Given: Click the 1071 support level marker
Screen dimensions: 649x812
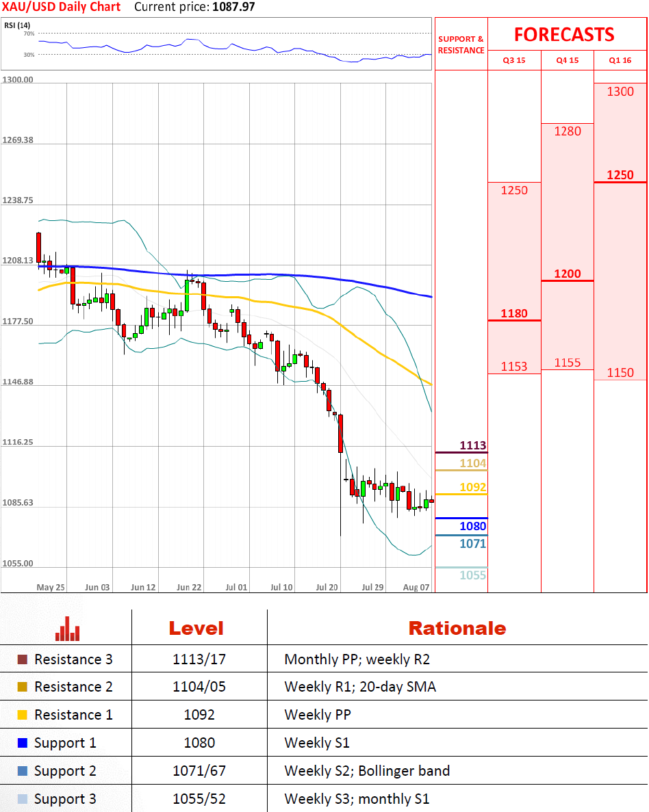Looking at the screenshot, I should [473, 544].
